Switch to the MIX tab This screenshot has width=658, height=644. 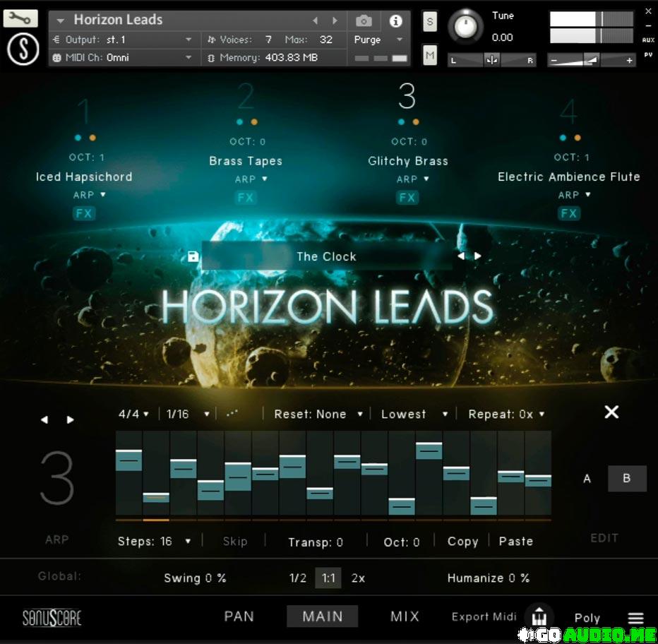[x=405, y=616]
